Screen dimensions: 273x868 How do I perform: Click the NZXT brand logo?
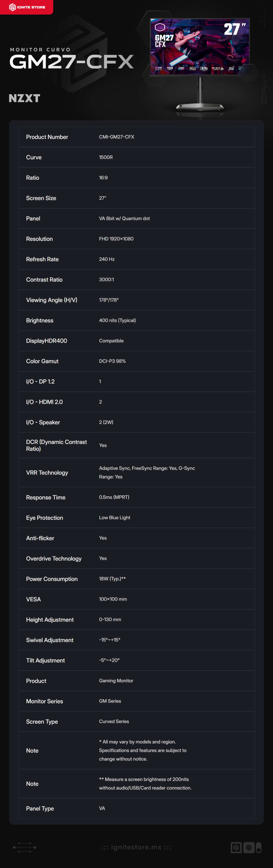[x=24, y=98]
